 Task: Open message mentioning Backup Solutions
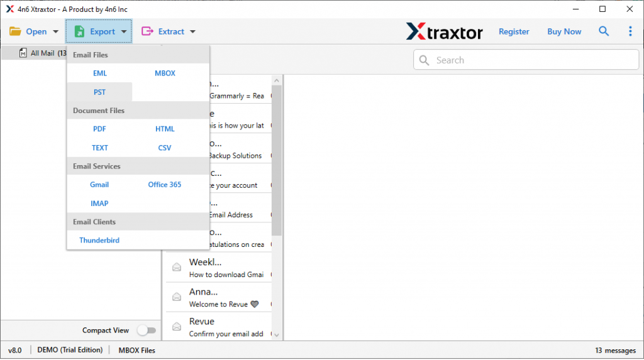(241, 149)
